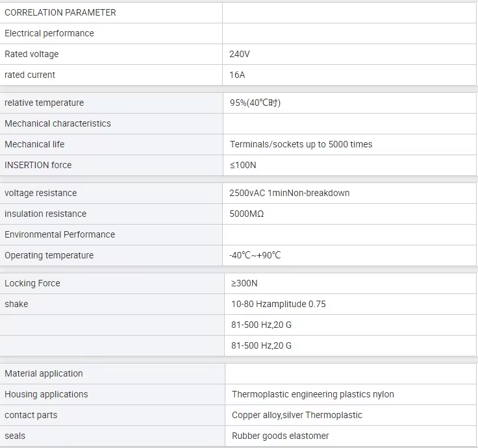Click the relative temperature label

click(44, 103)
